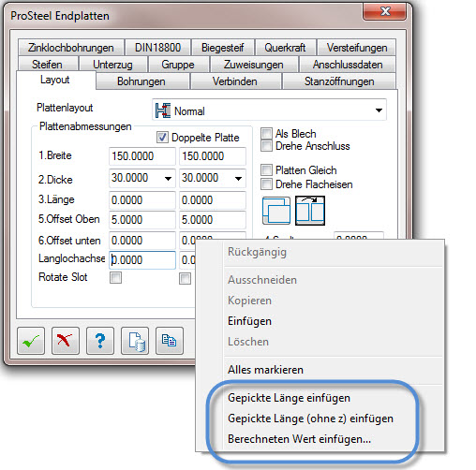Check the first Rotate Slot checkbox

coord(115,277)
